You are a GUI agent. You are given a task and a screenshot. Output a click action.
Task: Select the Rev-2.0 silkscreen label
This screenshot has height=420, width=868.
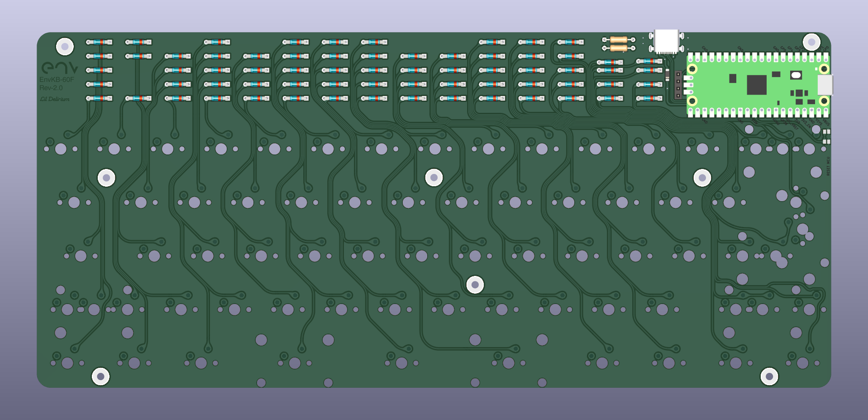pos(51,88)
